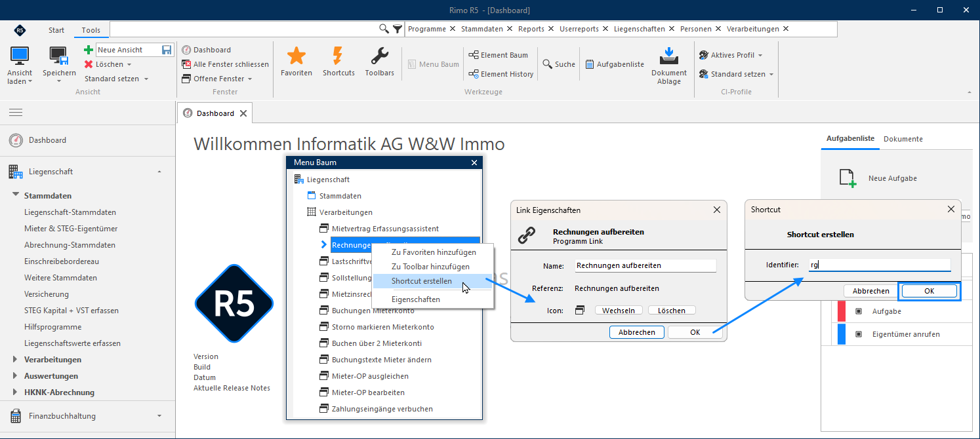Screen dimensions: 980x439
Task: Click the Speichern view icon
Action: pyautogui.click(x=59, y=56)
